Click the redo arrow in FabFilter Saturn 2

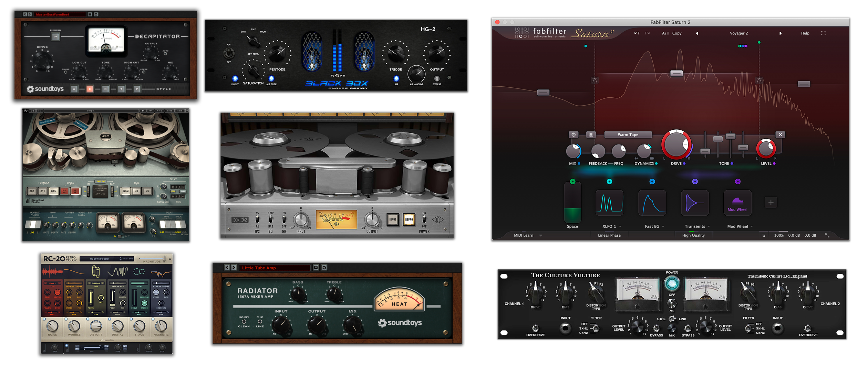tap(647, 33)
